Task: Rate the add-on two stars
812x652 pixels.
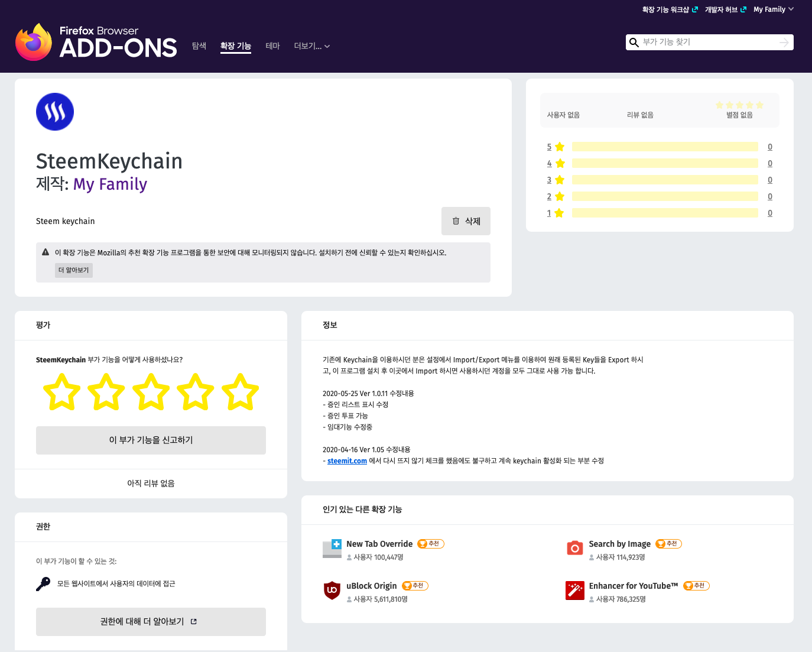Action: [x=106, y=392]
